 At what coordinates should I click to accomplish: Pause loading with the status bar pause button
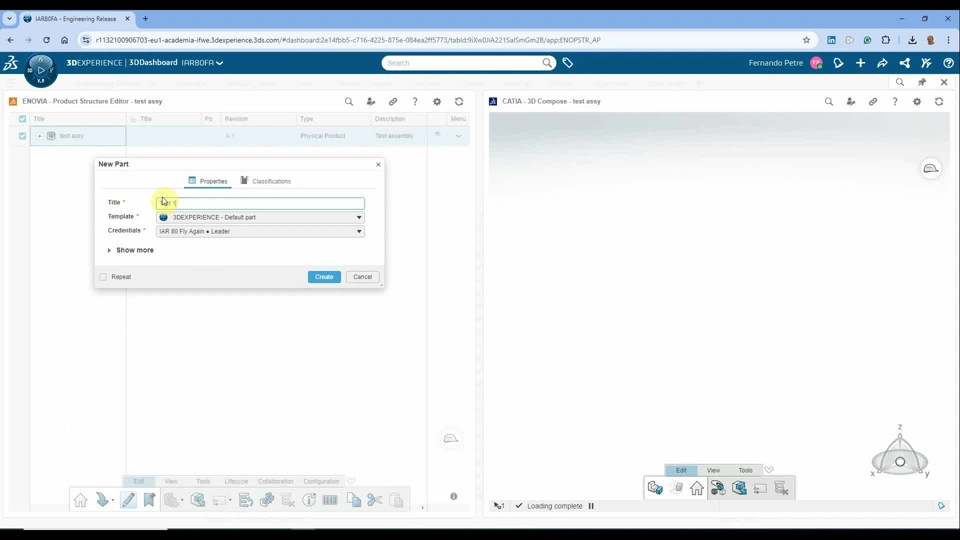pos(591,506)
